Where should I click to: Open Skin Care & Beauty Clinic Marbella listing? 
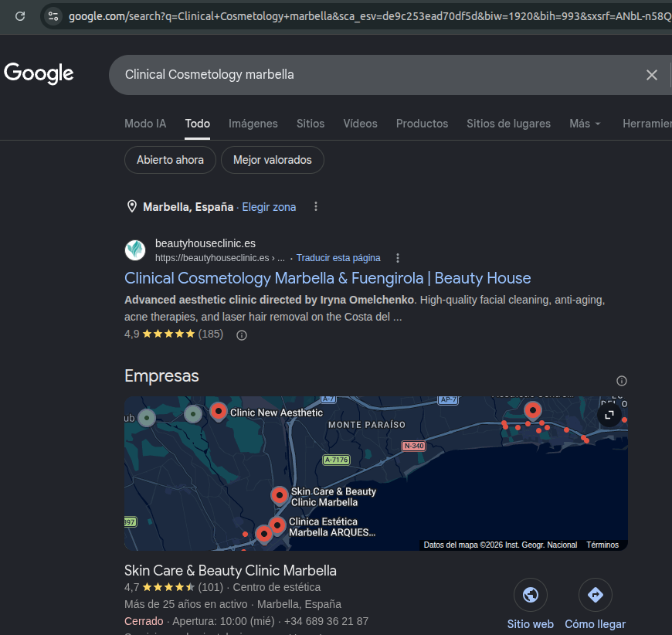[230, 571]
